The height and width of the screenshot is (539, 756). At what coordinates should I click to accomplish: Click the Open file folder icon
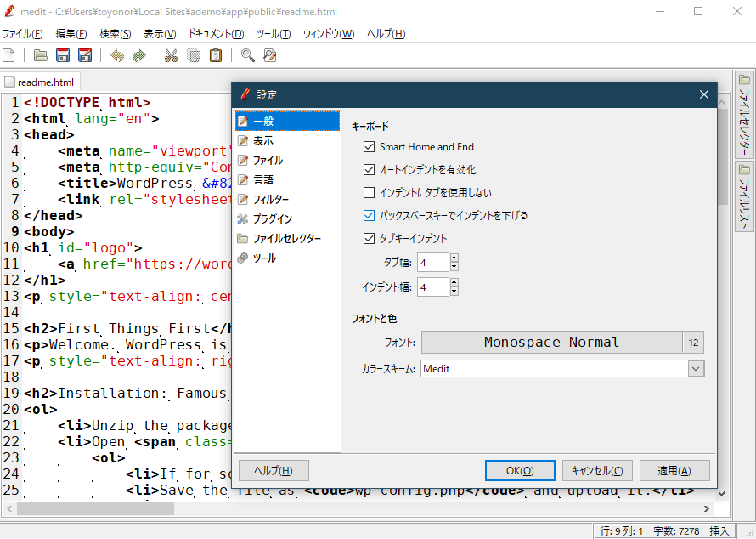41,55
